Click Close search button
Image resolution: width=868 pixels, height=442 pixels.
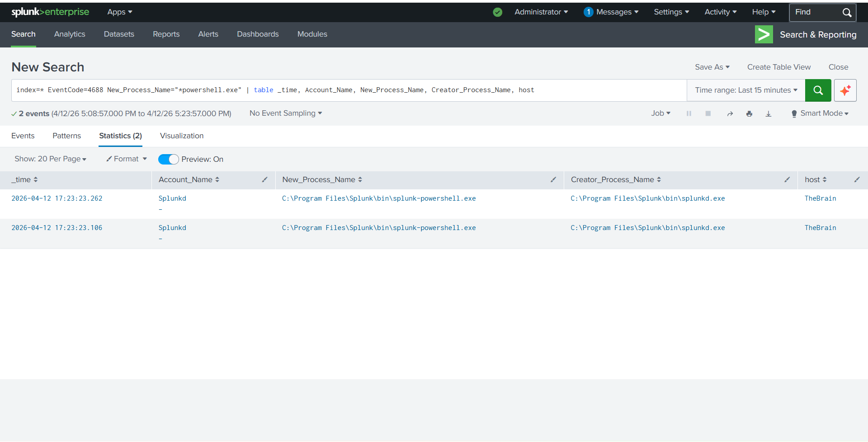coord(838,67)
